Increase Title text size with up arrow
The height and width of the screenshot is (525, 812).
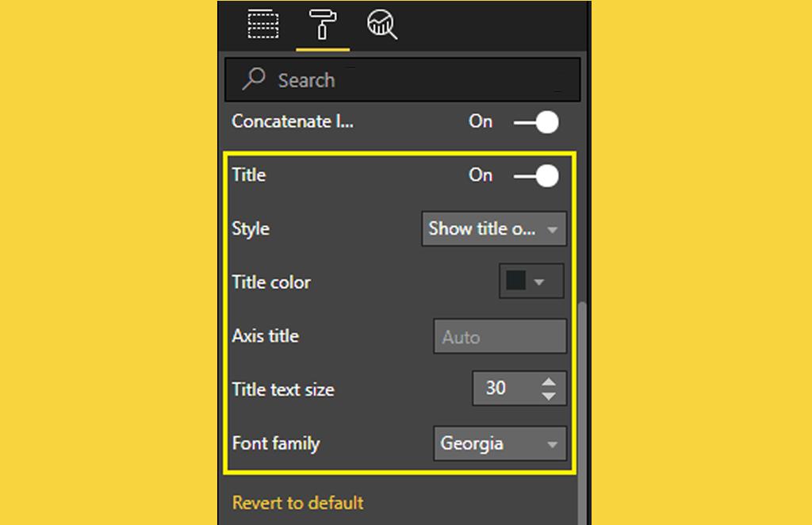549,382
